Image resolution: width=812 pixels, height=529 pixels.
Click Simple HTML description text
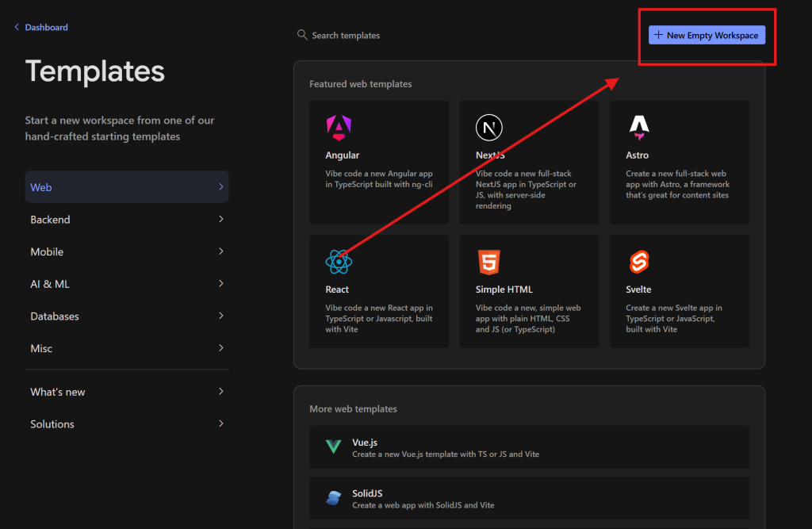(528, 318)
